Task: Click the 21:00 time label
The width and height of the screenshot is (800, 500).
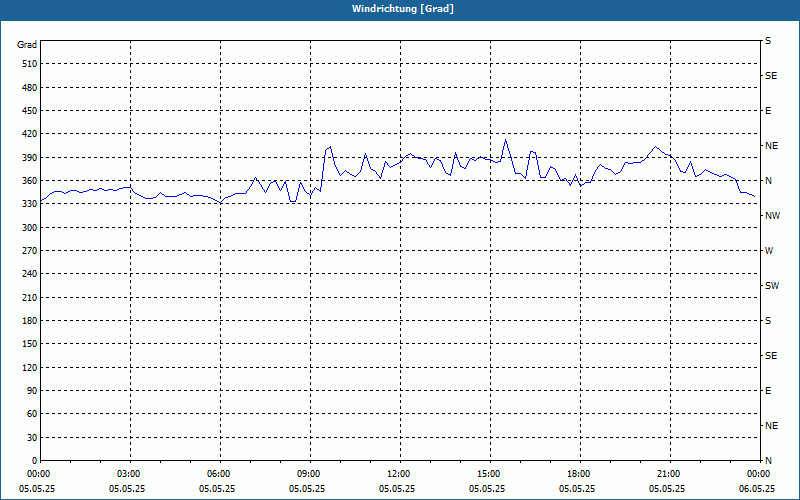Action: (x=667, y=474)
